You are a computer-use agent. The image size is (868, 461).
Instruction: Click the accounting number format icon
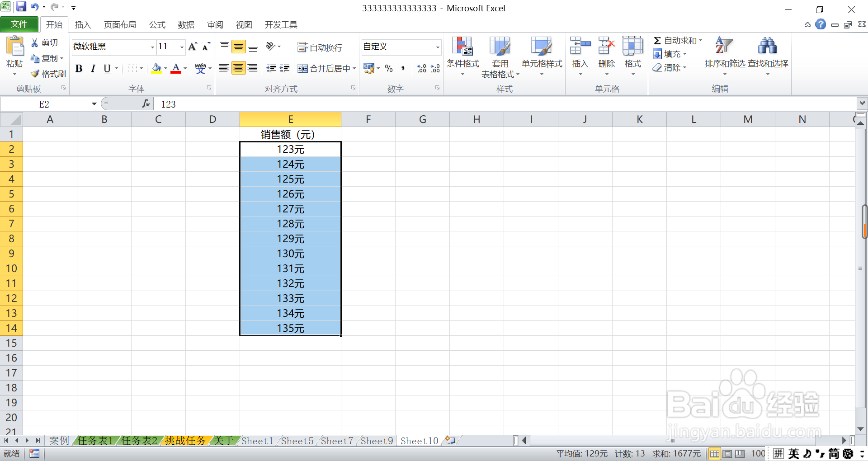[x=369, y=68]
